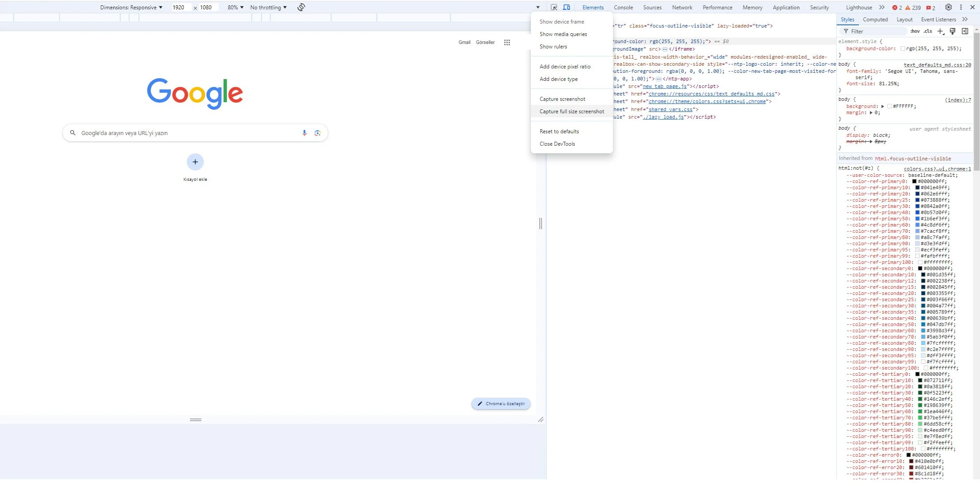Open the No throttling dropdown
Image resolution: width=980 pixels, height=486 pixels.
click(x=268, y=7)
